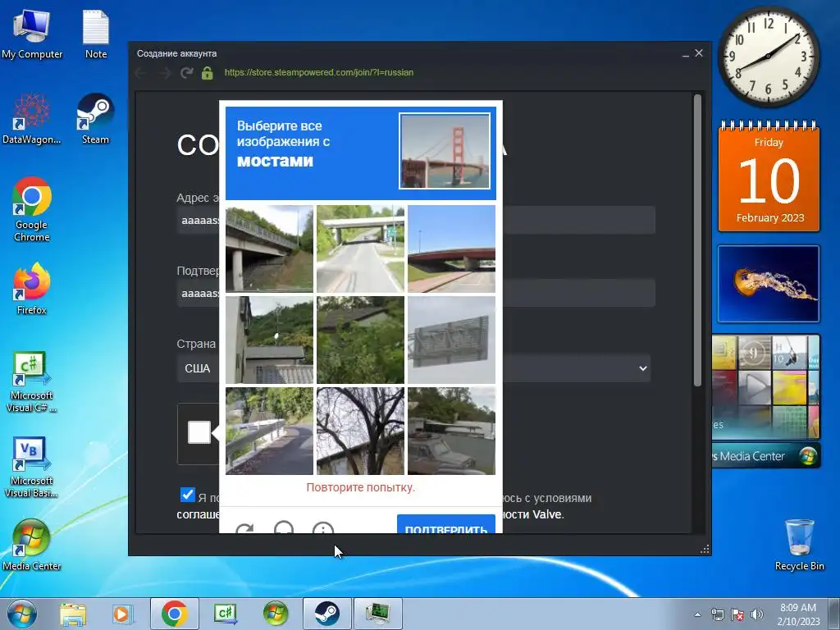Go back in Steam browser window

(x=140, y=72)
